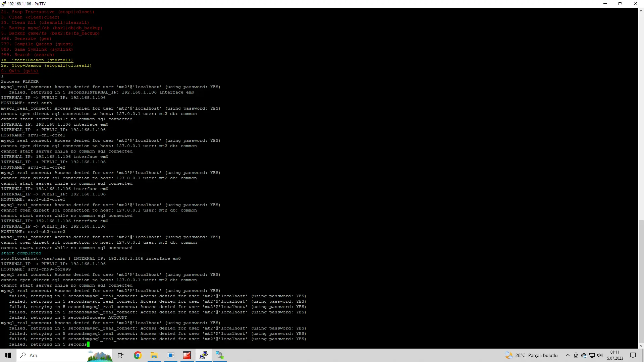
Task: Launch Google Chrome from taskbar
Action: (x=138, y=355)
